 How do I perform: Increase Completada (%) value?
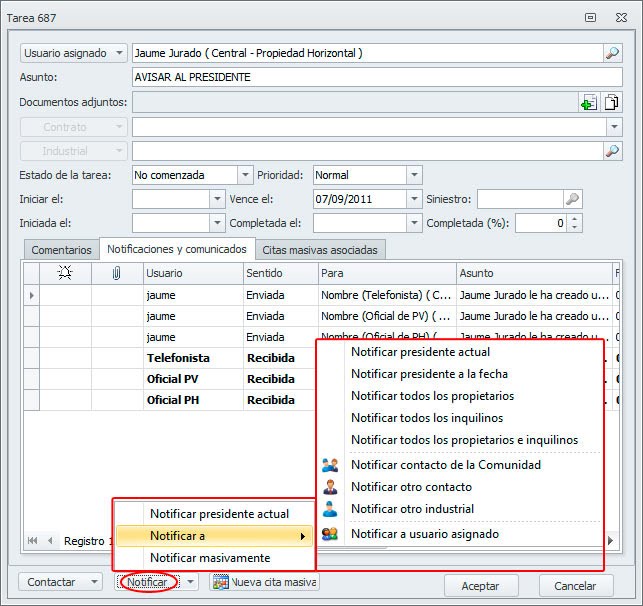[575, 219]
